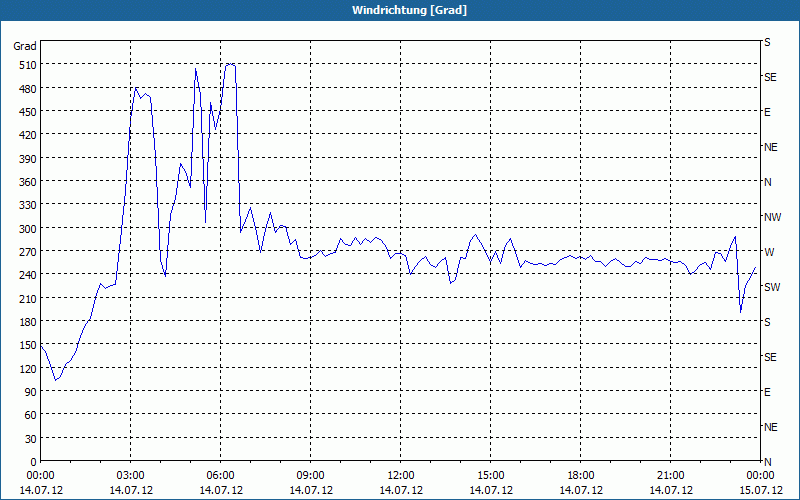Click the NW compass label
This screenshot has width=800, height=500.
click(772, 217)
